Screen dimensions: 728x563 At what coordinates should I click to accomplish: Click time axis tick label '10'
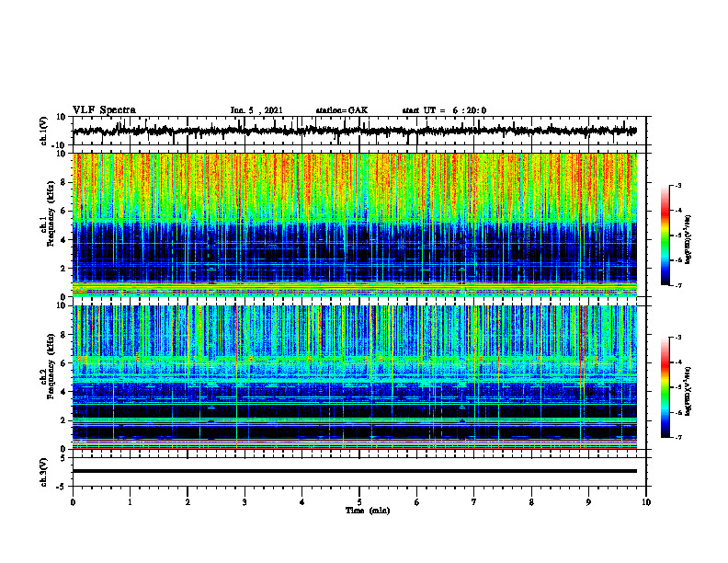pos(646,502)
